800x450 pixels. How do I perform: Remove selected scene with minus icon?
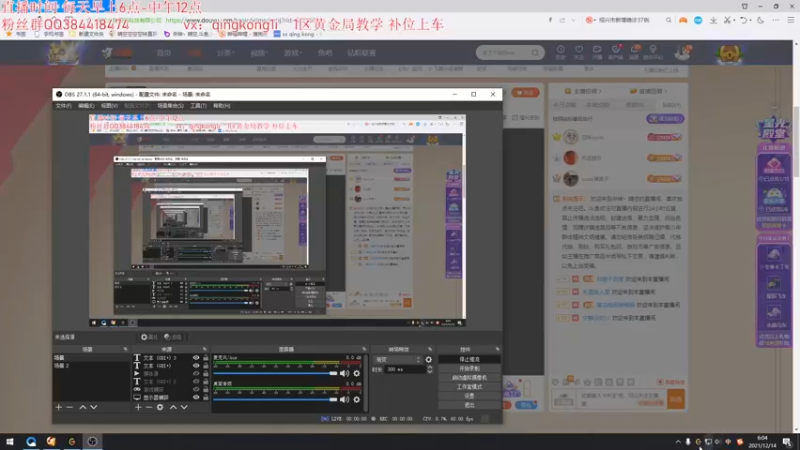[x=70, y=407]
